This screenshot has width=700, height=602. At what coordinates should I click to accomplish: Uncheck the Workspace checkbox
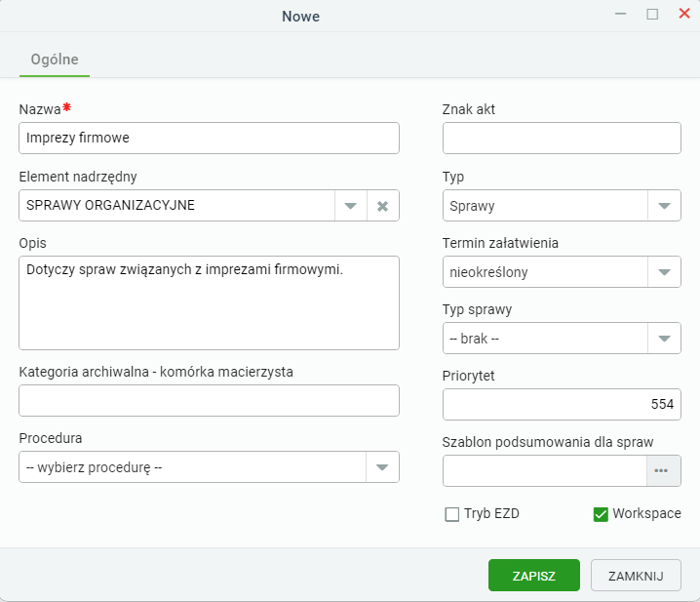(601, 514)
